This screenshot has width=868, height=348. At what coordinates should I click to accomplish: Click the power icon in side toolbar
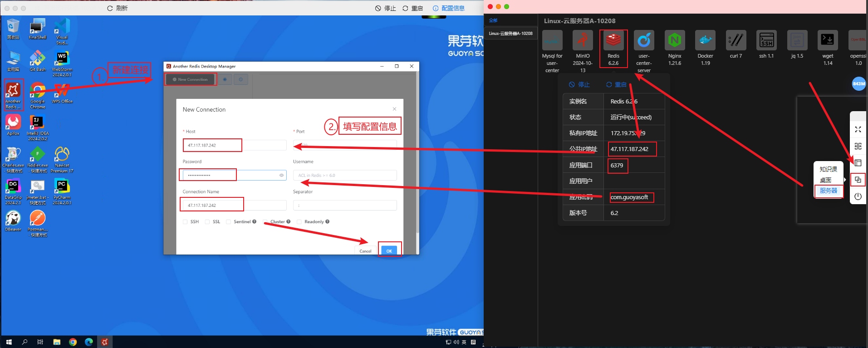tap(858, 196)
